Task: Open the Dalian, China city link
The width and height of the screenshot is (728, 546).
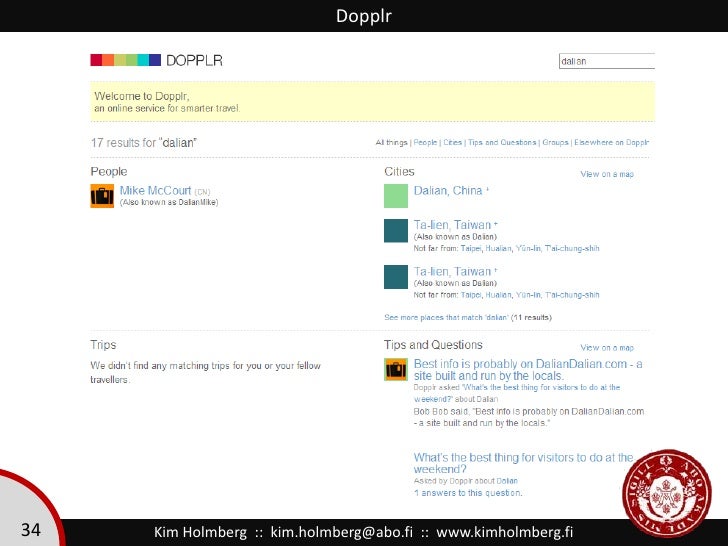Action: pyautogui.click(x=448, y=190)
